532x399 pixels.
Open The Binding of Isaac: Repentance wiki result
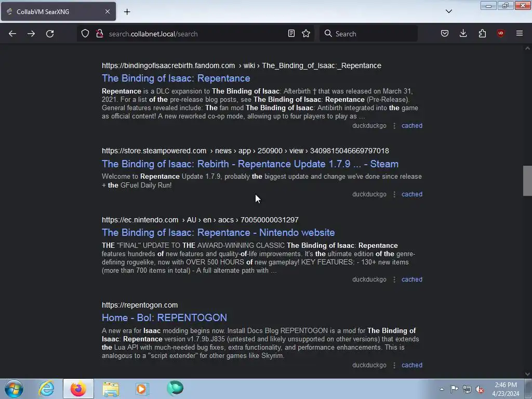(x=176, y=78)
